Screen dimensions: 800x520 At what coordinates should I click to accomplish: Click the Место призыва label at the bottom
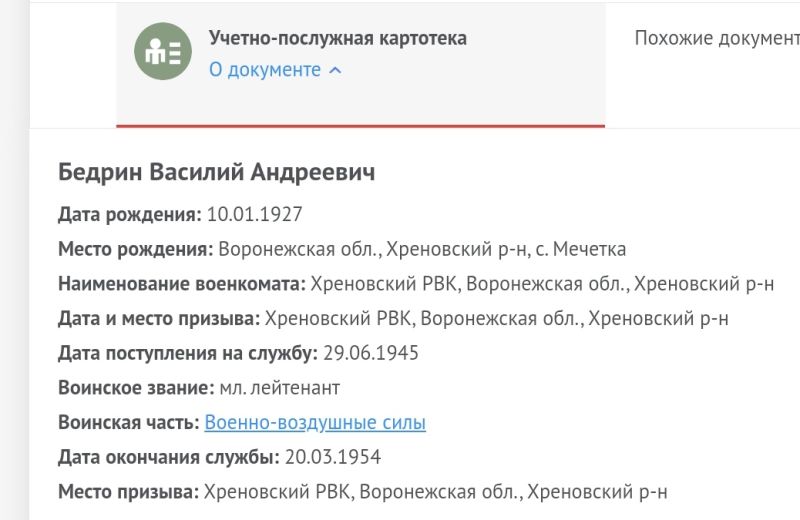click(x=129, y=492)
